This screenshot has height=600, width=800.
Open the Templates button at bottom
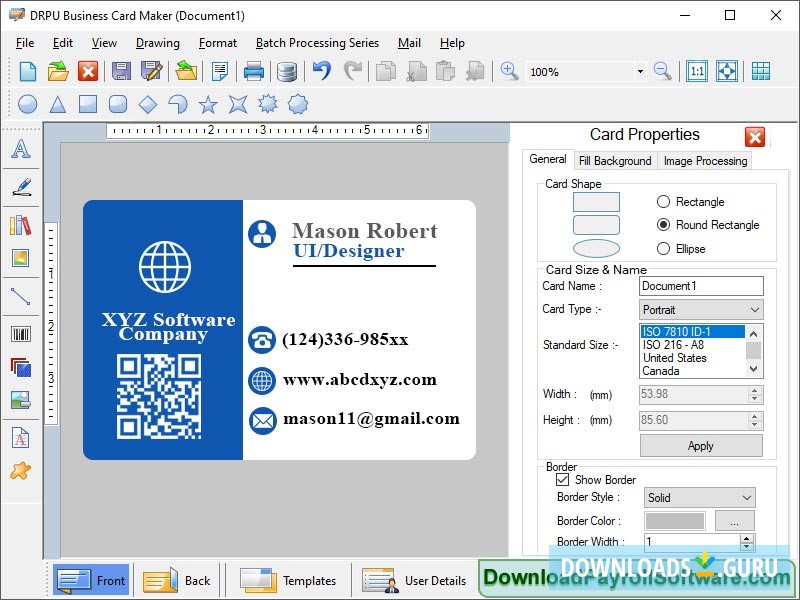pyautogui.click(x=289, y=581)
